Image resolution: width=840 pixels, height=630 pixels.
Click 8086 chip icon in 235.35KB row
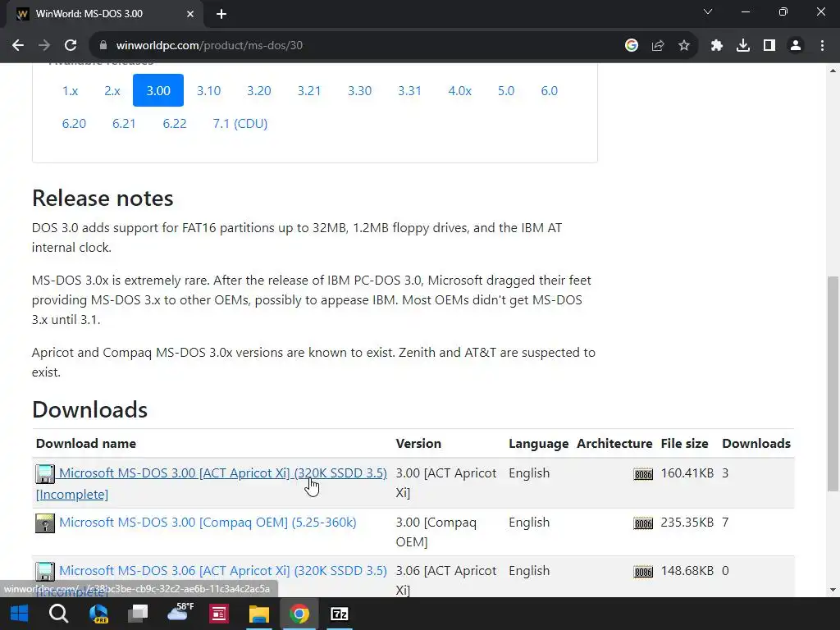click(643, 523)
